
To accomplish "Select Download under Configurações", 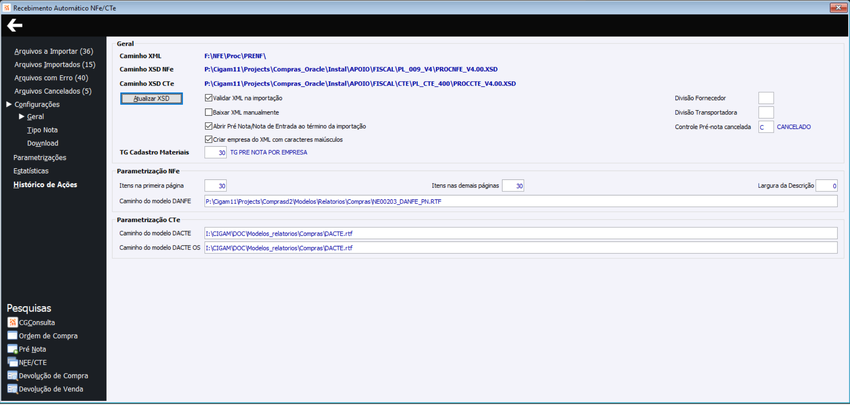I will coord(43,143).
